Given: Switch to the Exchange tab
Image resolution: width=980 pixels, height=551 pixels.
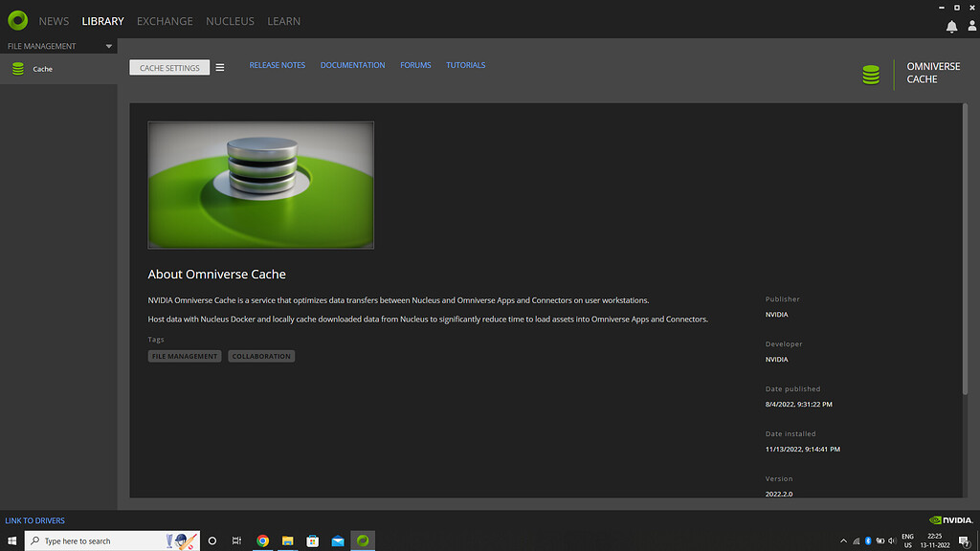Looking at the screenshot, I should [165, 21].
